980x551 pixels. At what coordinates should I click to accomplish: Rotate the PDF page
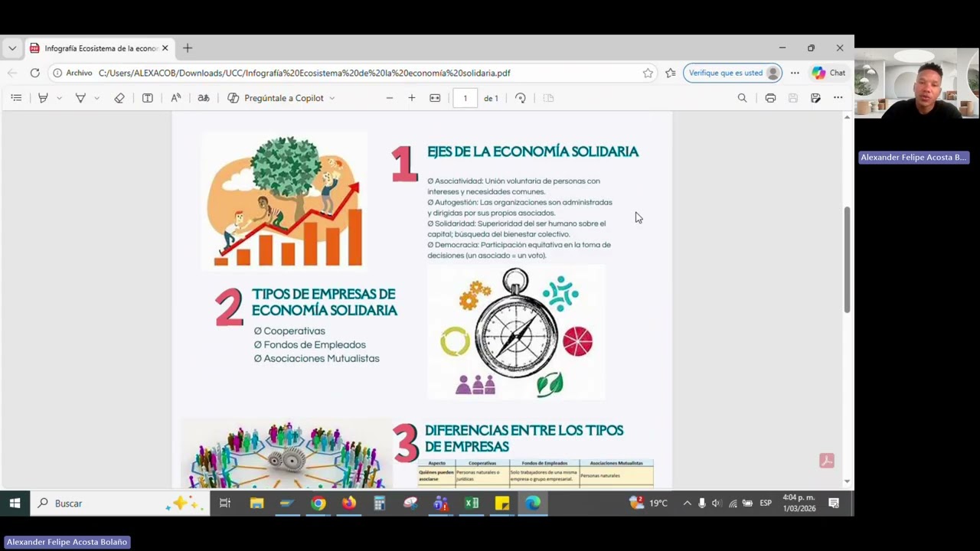(x=521, y=98)
